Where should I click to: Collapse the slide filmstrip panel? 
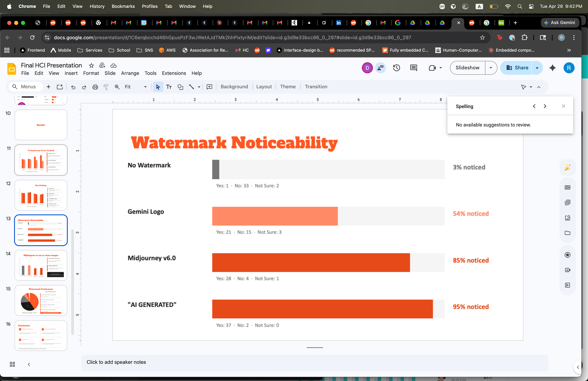29,364
